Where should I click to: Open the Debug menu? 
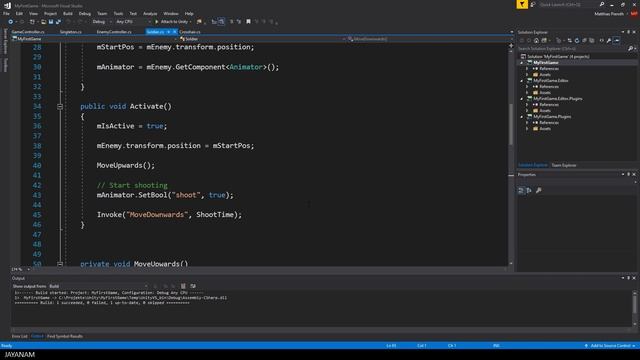click(85, 13)
